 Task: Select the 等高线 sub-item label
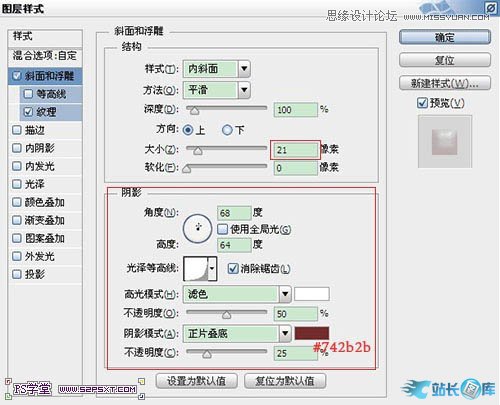[51, 94]
